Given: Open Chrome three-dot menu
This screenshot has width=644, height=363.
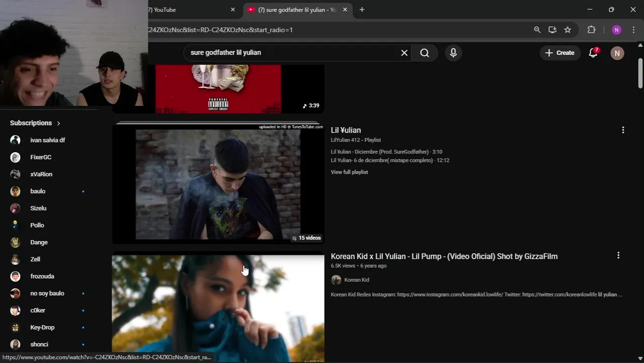Looking at the screenshot, I should point(633,30).
